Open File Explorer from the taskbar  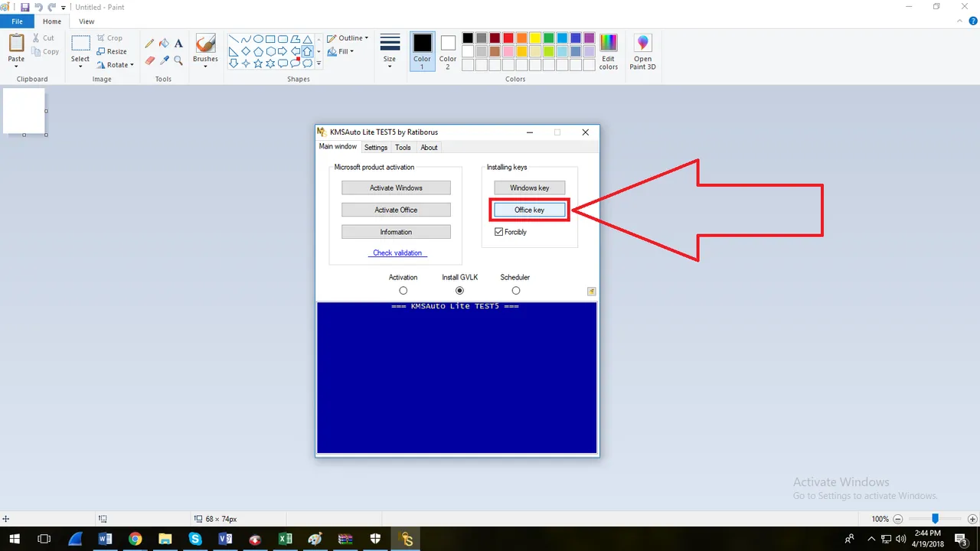pos(165,539)
